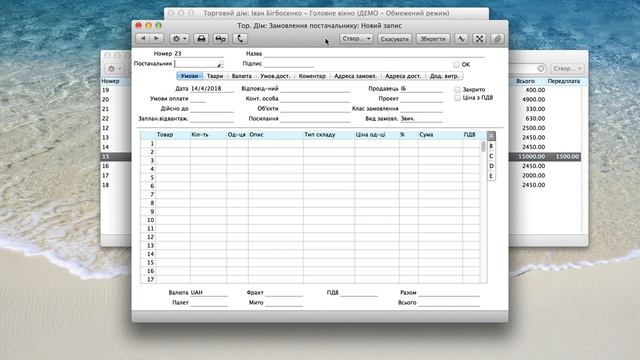
Task: Click the Вид замовл. field
Action: (x=421, y=119)
